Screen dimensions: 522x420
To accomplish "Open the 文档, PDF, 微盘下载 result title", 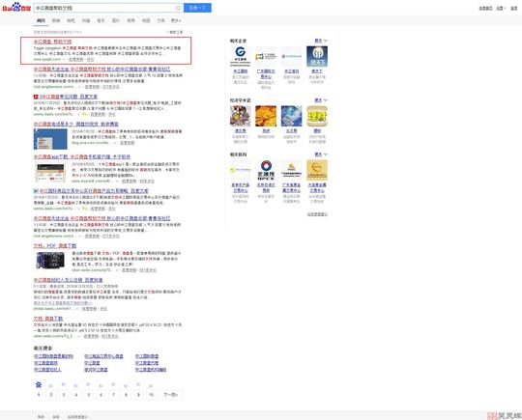I will (55, 246).
